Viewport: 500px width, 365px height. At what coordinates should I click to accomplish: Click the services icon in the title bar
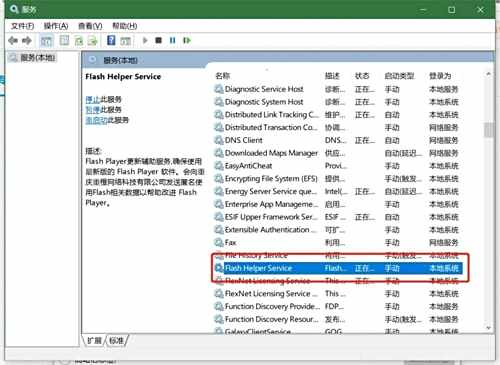(x=14, y=9)
